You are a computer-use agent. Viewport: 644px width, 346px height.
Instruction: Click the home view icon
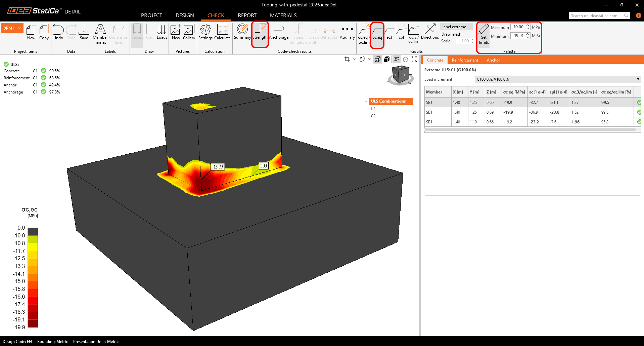click(x=405, y=59)
